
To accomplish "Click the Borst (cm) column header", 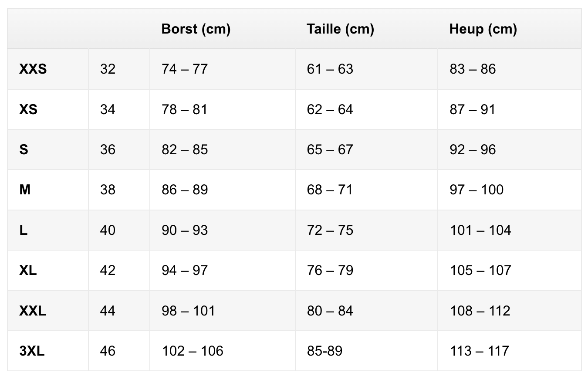I will pyautogui.click(x=196, y=29).
